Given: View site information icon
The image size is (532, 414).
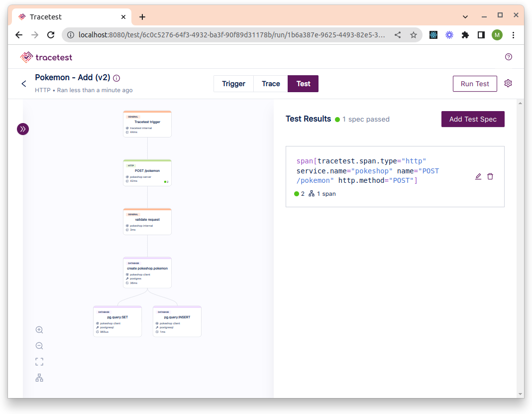Looking at the screenshot, I should point(71,35).
